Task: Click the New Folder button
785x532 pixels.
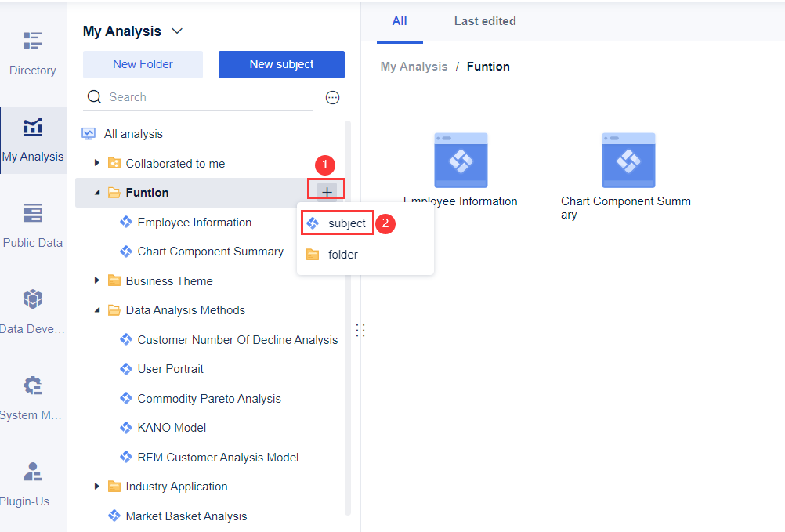Action: [143, 64]
